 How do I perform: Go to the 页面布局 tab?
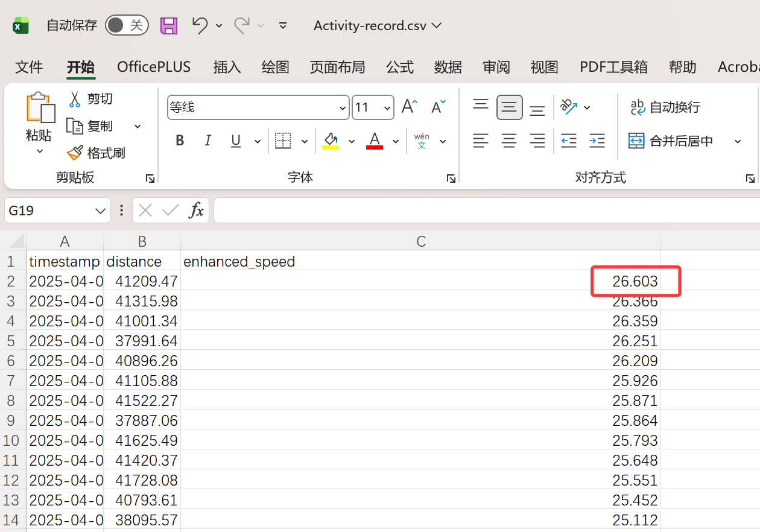tap(338, 67)
